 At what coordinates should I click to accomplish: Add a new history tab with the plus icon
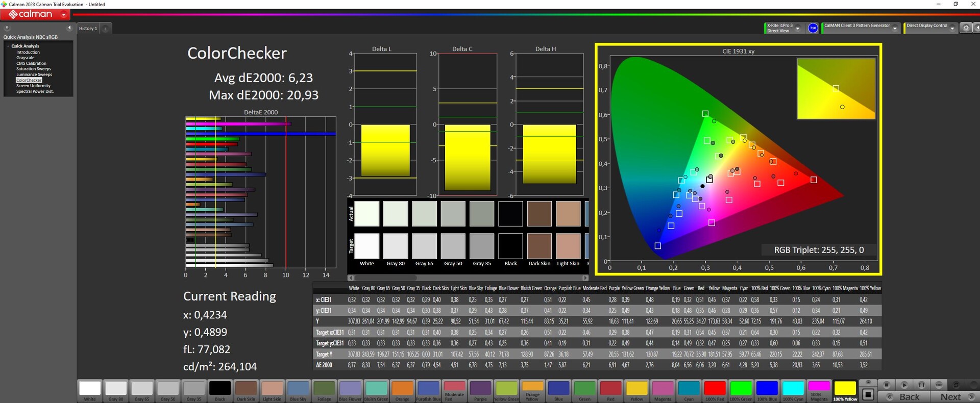click(106, 29)
